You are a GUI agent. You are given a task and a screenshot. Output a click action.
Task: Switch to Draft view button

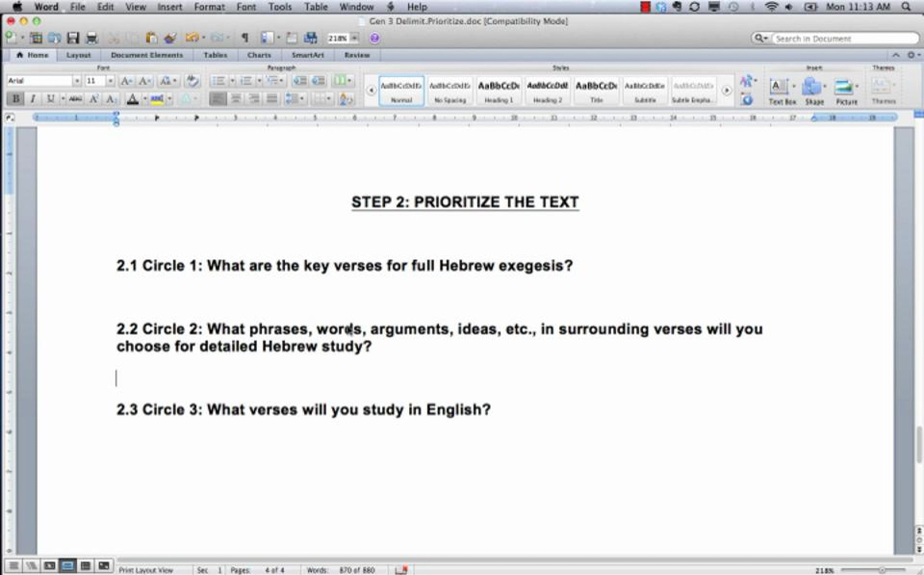click(13, 566)
